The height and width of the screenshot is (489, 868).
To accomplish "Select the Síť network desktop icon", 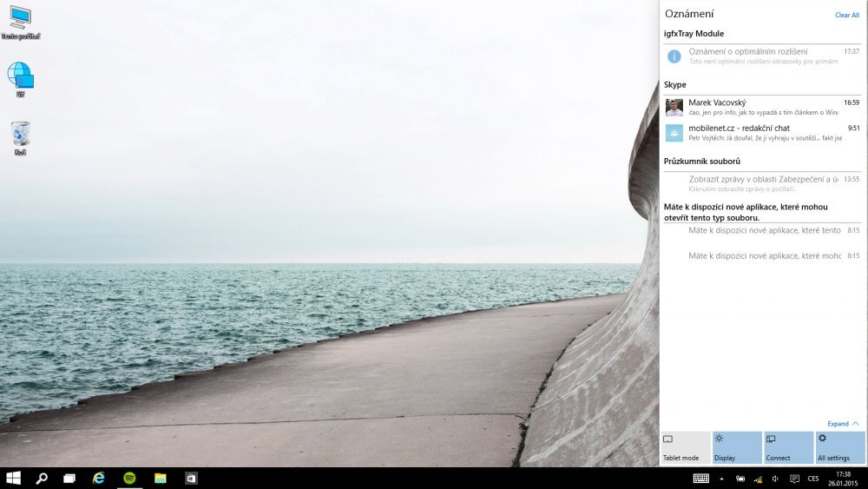I will click(x=21, y=79).
